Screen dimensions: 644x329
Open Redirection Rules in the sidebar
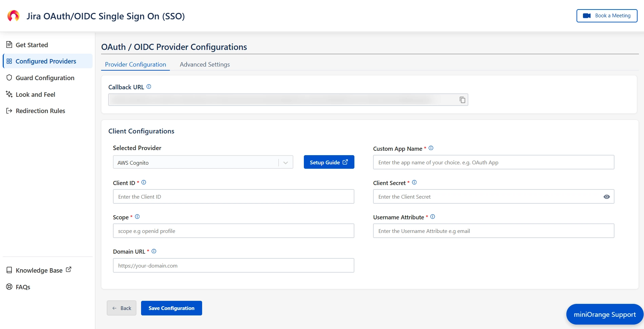coord(47,111)
